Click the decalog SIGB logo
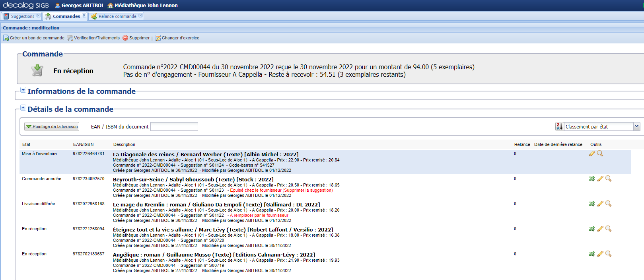Image resolution: width=644 pixels, height=280 pixels. click(x=26, y=5)
